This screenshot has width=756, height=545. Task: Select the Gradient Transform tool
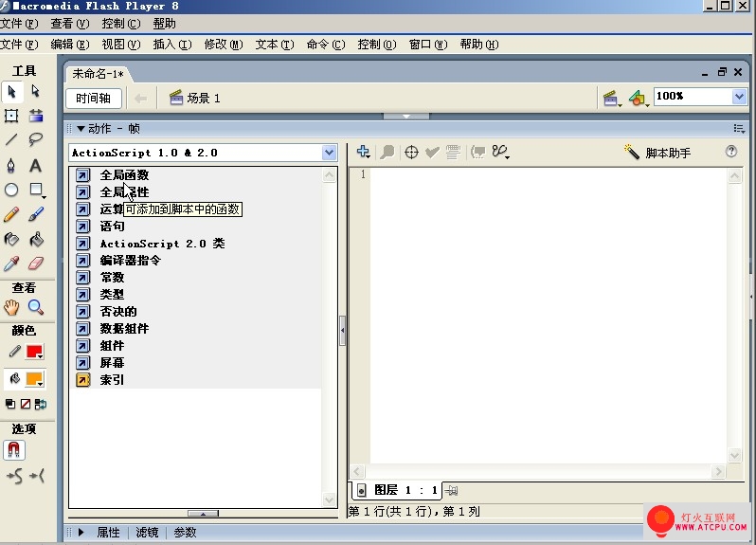pyautogui.click(x=36, y=116)
